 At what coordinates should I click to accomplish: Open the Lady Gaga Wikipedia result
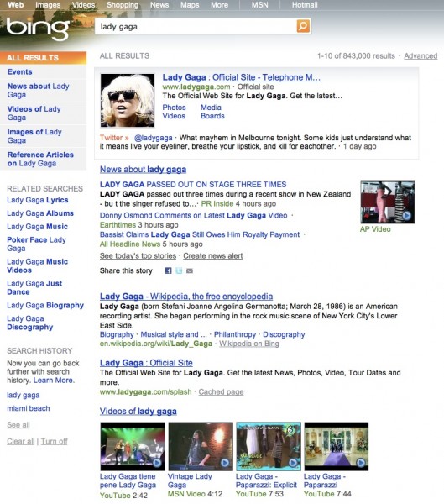pyautogui.click(x=186, y=297)
